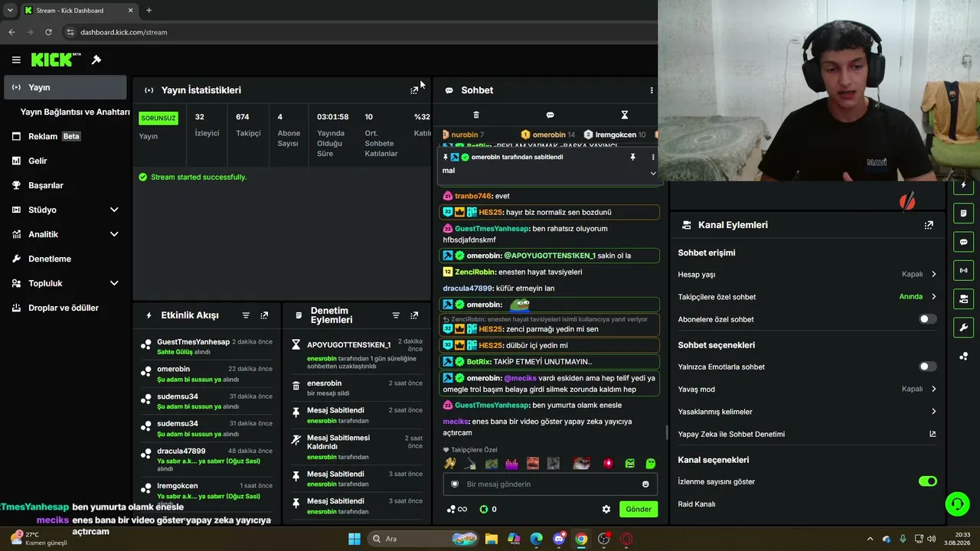Open chat settings gear icon
The width and height of the screenshot is (980, 551).
tap(606, 509)
